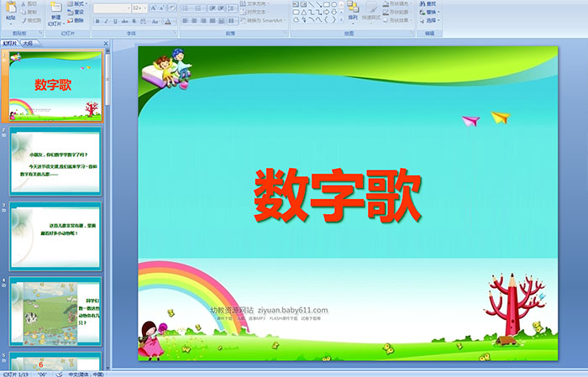Click the Delete (删除) slide button

pyautogui.click(x=76, y=20)
